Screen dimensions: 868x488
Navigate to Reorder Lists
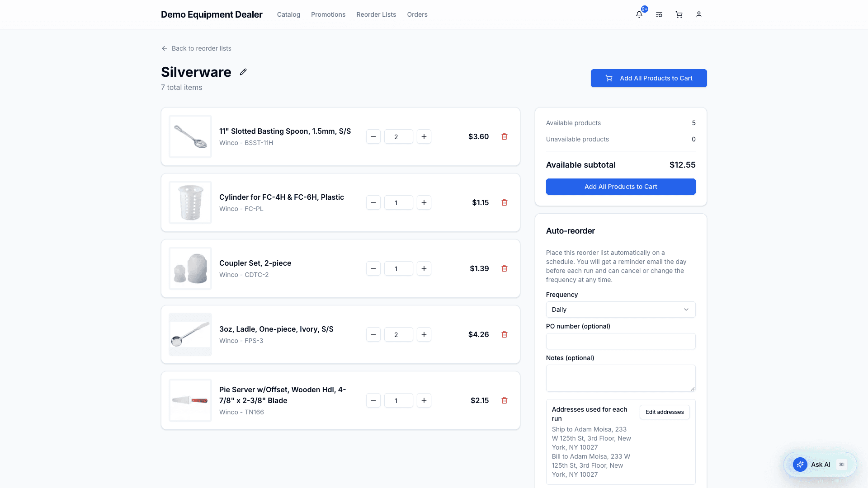click(376, 14)
